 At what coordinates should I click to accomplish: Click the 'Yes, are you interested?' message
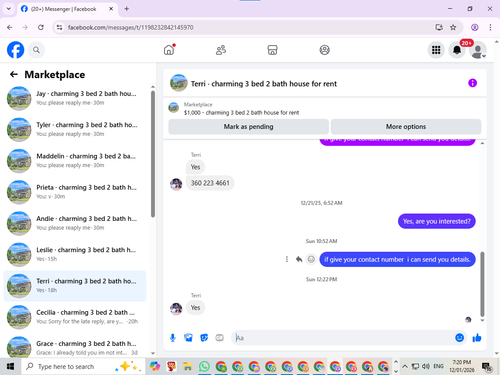[437, 221]
